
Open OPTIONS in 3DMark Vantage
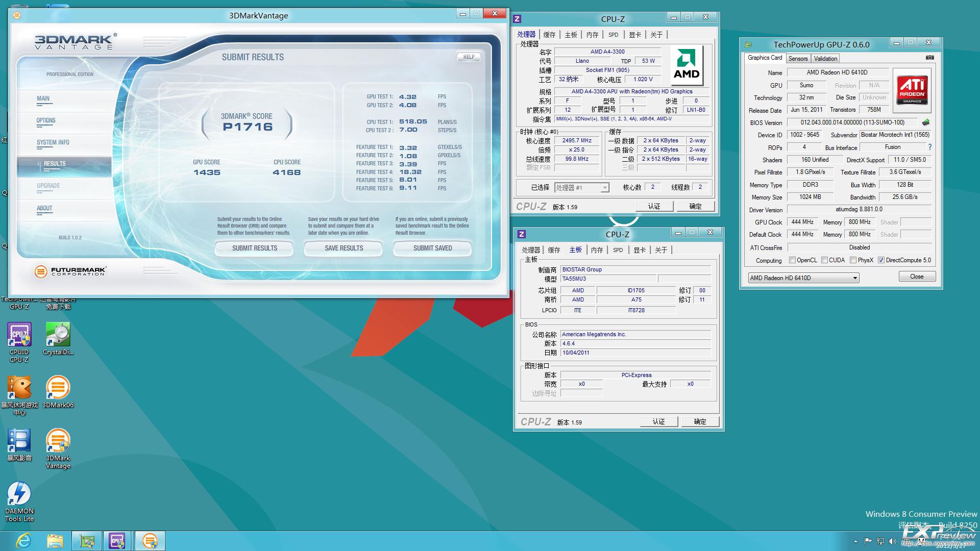[x=46, y=121]
